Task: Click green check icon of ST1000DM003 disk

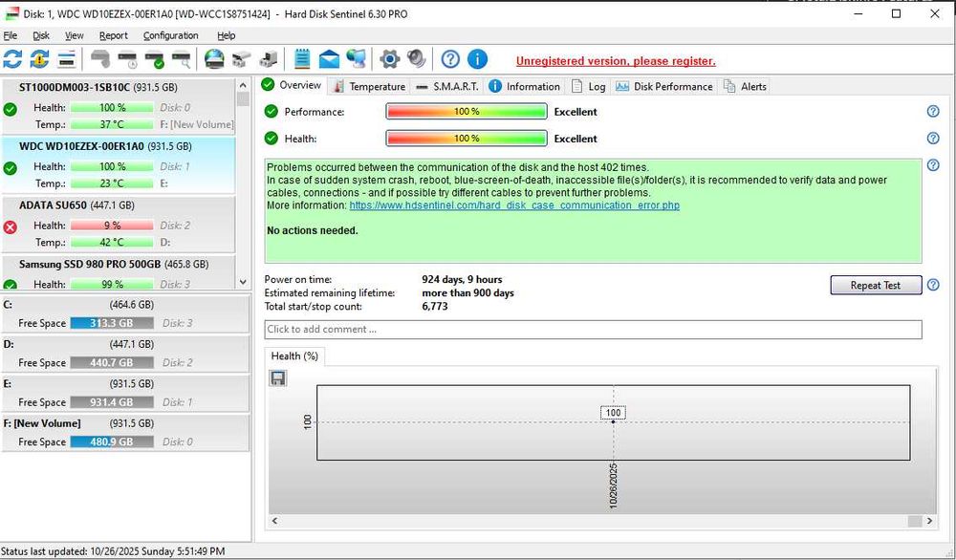Action: pyautogui.click(x=11, y=110)
